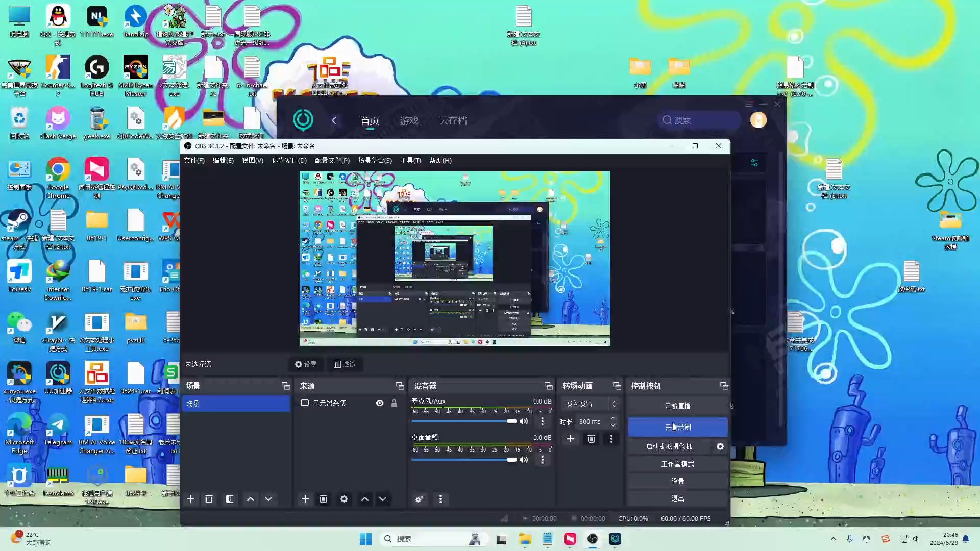Click 开始直播 button
This screenshot has width=980, height=551.
[x=677, y=406]
